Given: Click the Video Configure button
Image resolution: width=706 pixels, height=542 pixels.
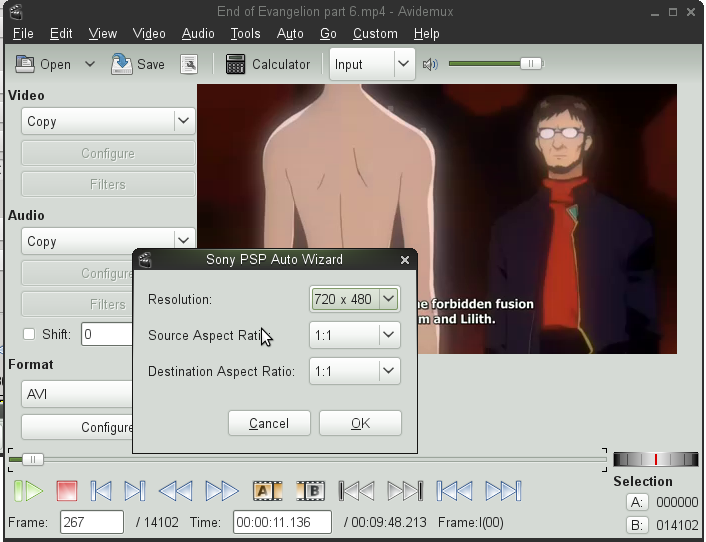Looking at the screenshot, I should pyautogui.click(x=108, y=154).
